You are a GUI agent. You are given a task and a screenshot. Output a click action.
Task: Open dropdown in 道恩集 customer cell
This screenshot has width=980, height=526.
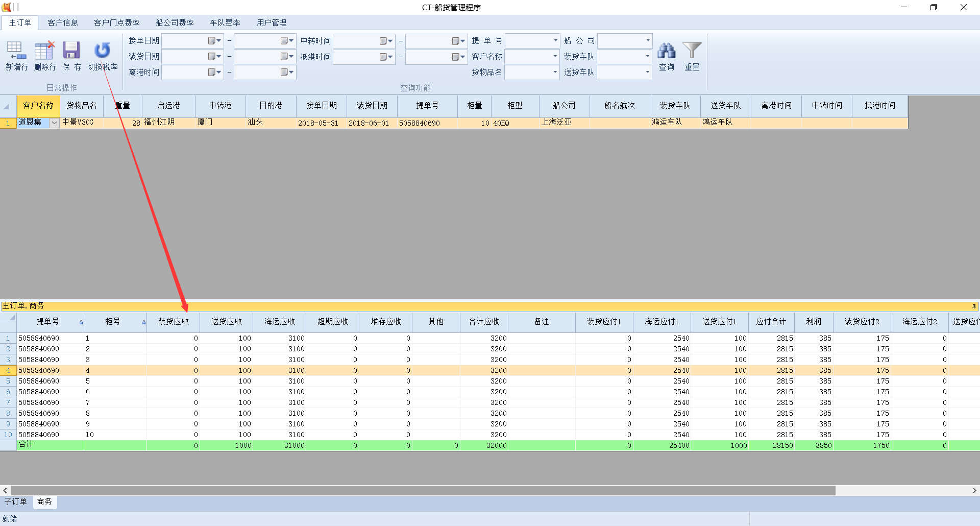[54, 123]
